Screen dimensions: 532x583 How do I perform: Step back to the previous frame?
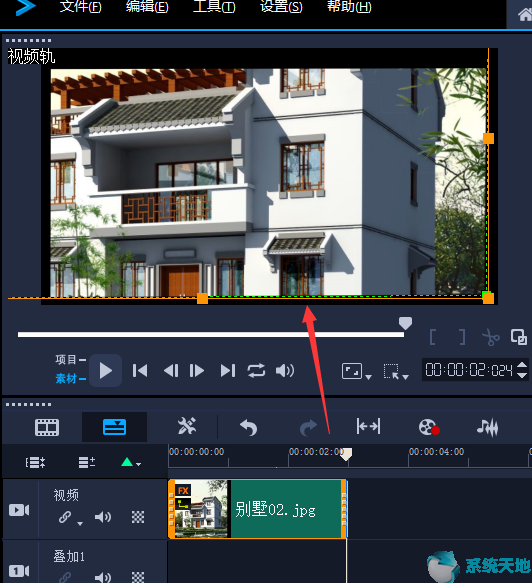click(171, 371)
